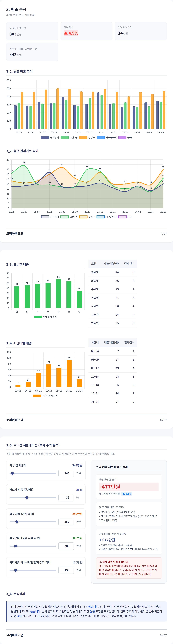Adjust the 재료비 비중 (원가율) slider

tap(33, 498)
